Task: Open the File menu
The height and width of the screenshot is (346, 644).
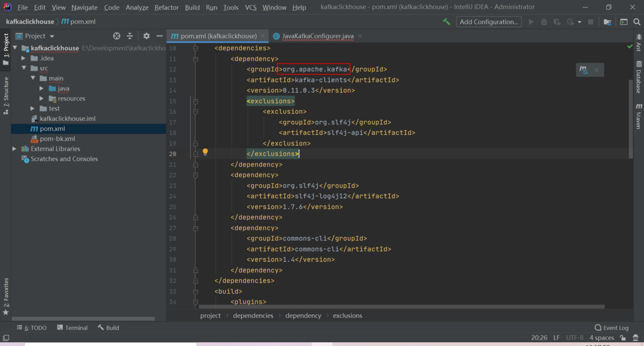Action: pos(23,8)
